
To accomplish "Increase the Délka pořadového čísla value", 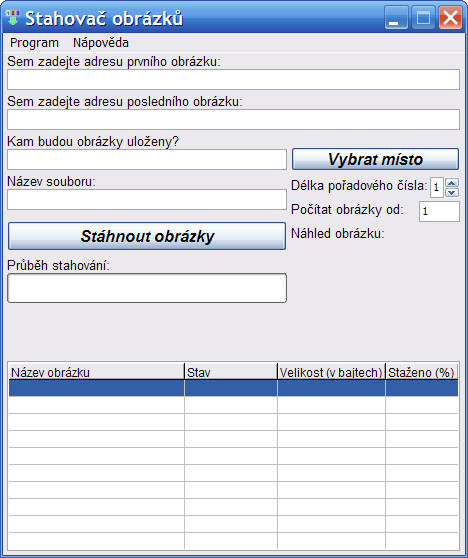I will point(452,183).
